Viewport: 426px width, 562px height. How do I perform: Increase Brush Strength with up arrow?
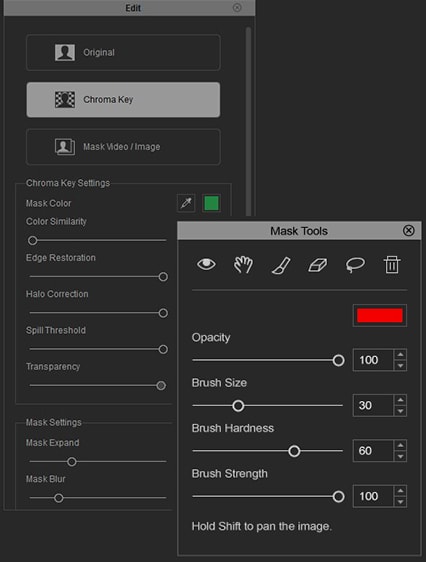[x=400, y=491]
